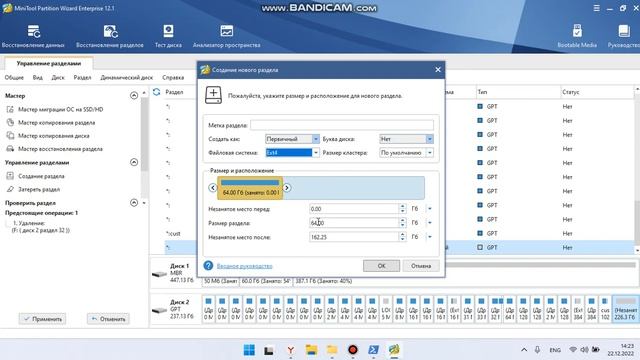Choose Затереть раздел in sidebar
The width and height of the screenshot is (640, 360).
click(39, 189)
